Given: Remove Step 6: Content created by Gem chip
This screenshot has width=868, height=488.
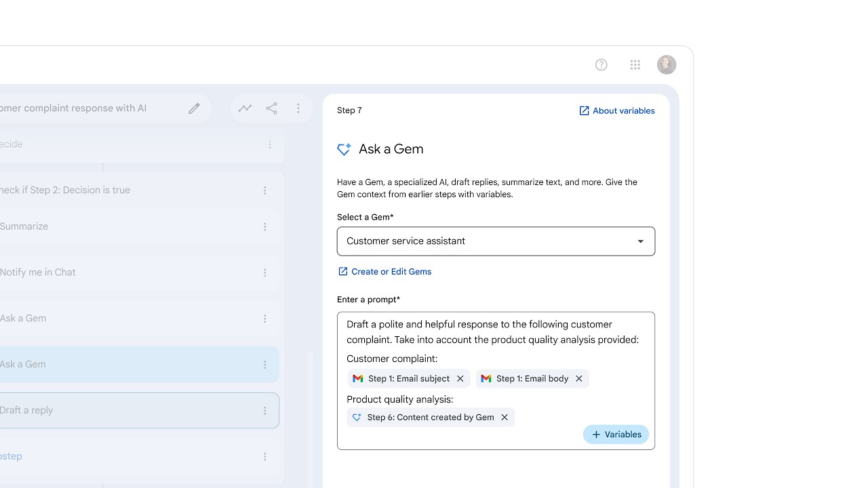Looking at the screenshot, I should point(505,418).
